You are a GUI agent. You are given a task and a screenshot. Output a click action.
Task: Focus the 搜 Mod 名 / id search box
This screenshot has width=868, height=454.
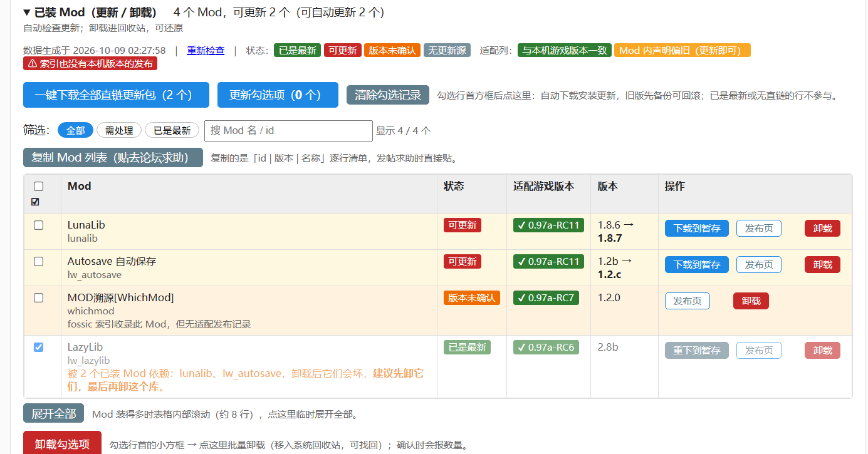coord(288,130)
